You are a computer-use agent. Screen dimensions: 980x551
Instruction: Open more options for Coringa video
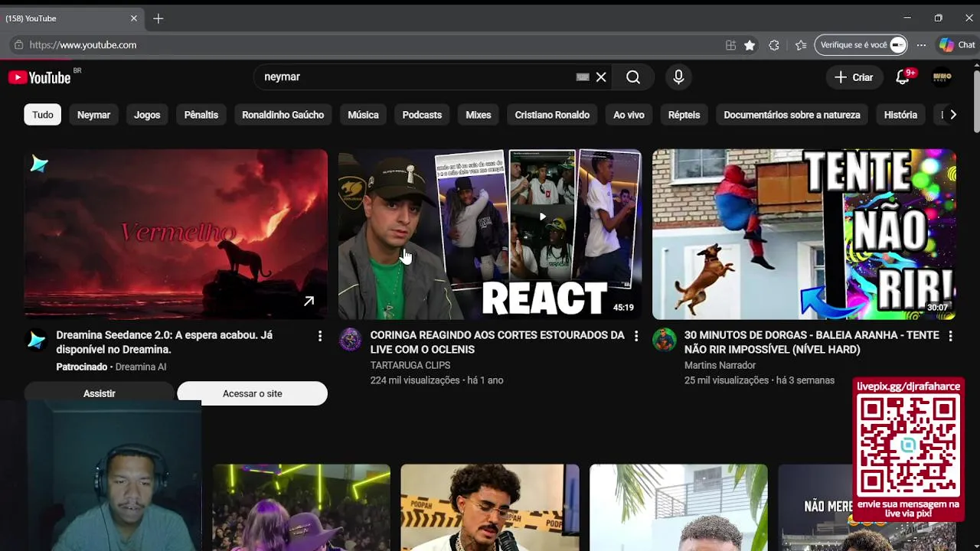[x=635, y=336]
